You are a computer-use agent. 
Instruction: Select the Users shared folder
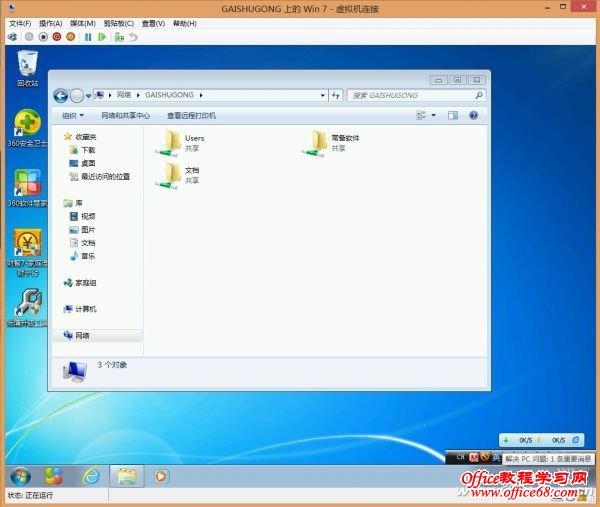point(180,143)
